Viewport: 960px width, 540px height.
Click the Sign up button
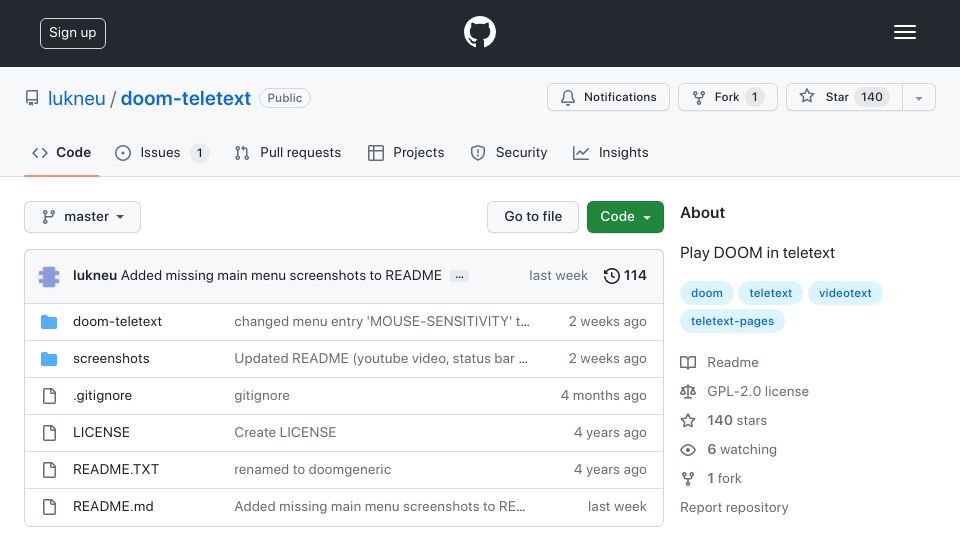pos(73,33)
